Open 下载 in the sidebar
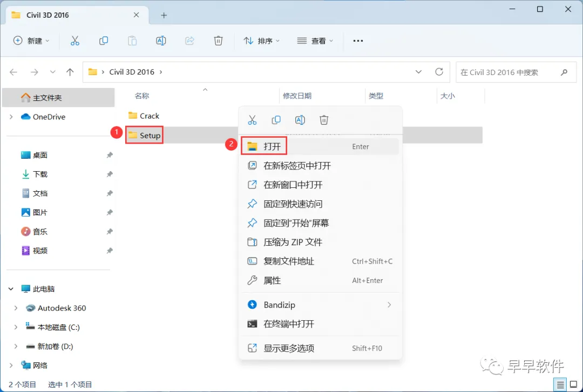 coord(40,174)
